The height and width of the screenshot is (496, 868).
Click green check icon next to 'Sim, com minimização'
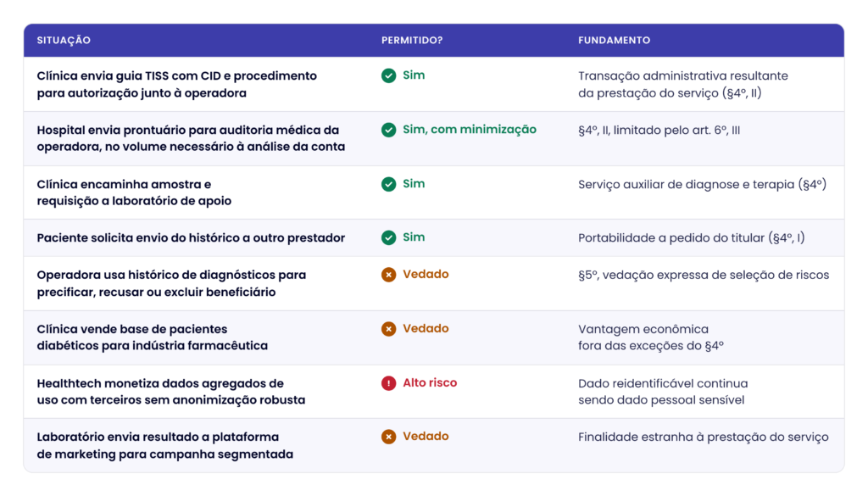point(388,130)
